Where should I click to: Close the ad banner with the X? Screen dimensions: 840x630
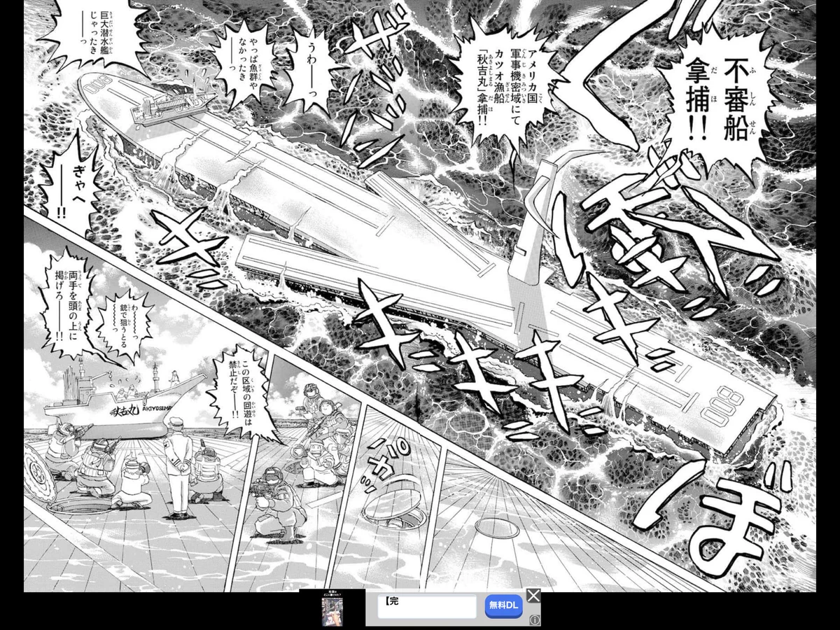click(x=533, y=596)
